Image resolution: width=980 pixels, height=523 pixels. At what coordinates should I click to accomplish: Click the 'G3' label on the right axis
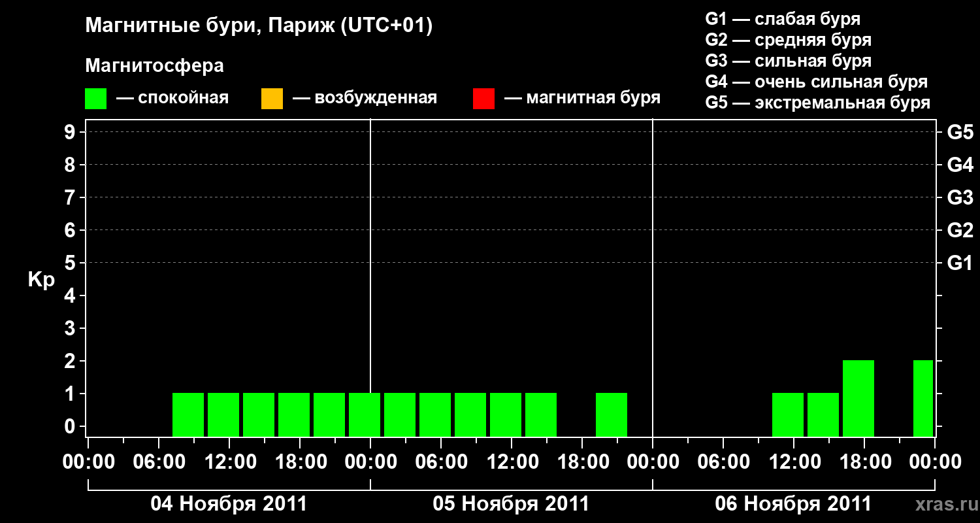coord(960,197)
